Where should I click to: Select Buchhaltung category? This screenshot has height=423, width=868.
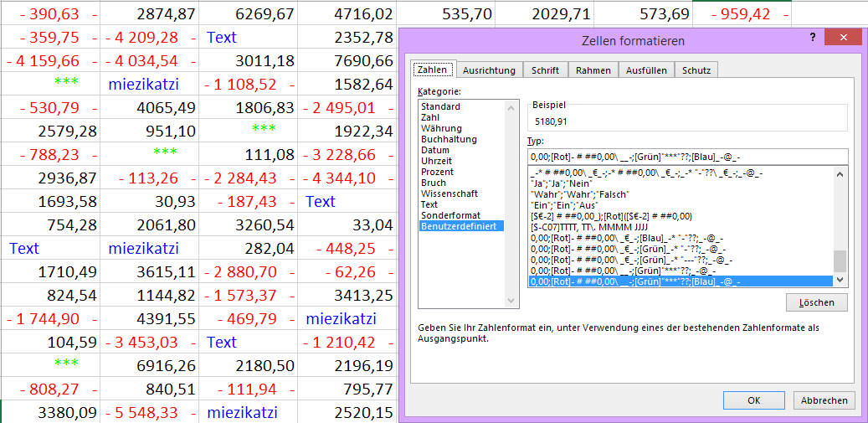tap(449, 139)
